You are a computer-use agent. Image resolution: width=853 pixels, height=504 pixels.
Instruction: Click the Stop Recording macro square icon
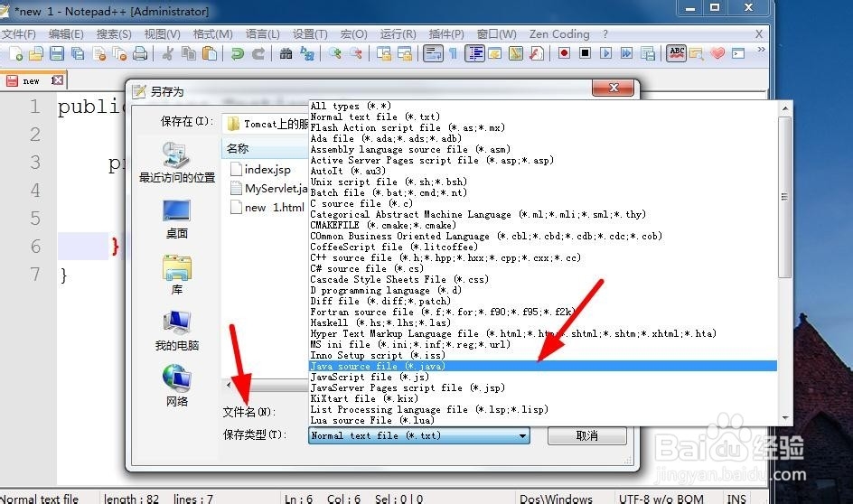coord(585,53)
